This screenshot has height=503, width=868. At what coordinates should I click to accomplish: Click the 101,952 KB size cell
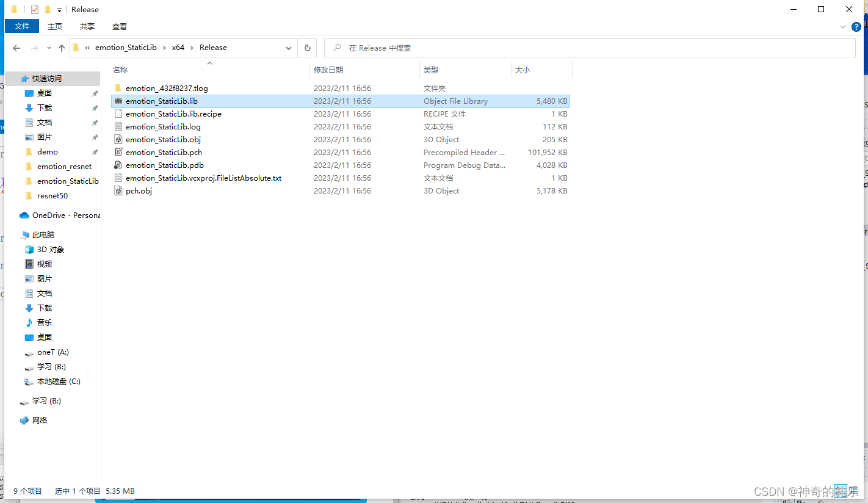548,152
